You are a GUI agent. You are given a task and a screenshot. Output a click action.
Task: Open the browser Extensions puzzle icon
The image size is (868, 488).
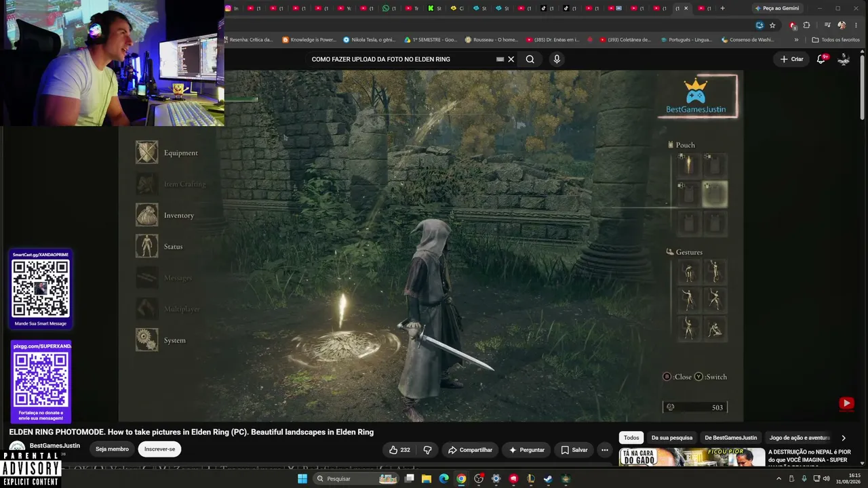806,25
